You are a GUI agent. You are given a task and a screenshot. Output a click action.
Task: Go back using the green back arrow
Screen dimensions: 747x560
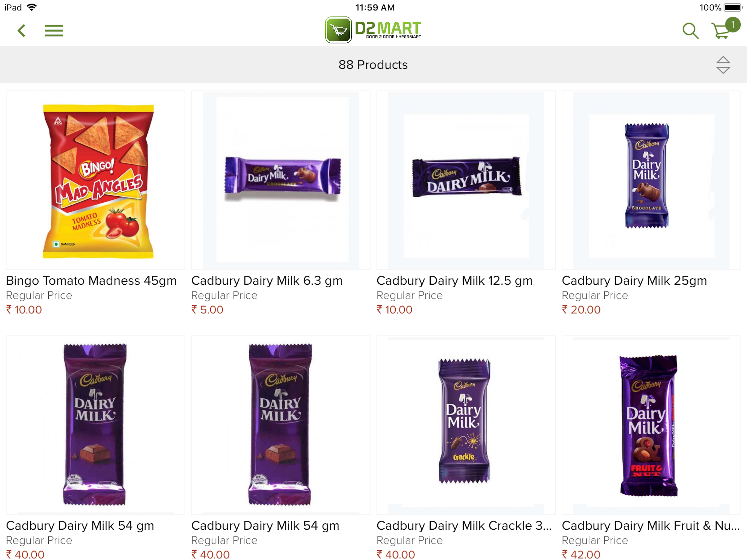coord(22,31)
